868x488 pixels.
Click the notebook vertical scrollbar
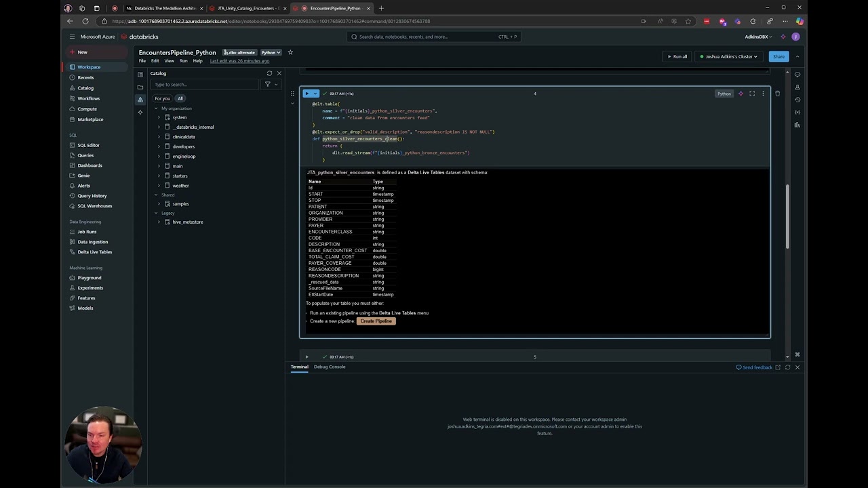(787, 217)
